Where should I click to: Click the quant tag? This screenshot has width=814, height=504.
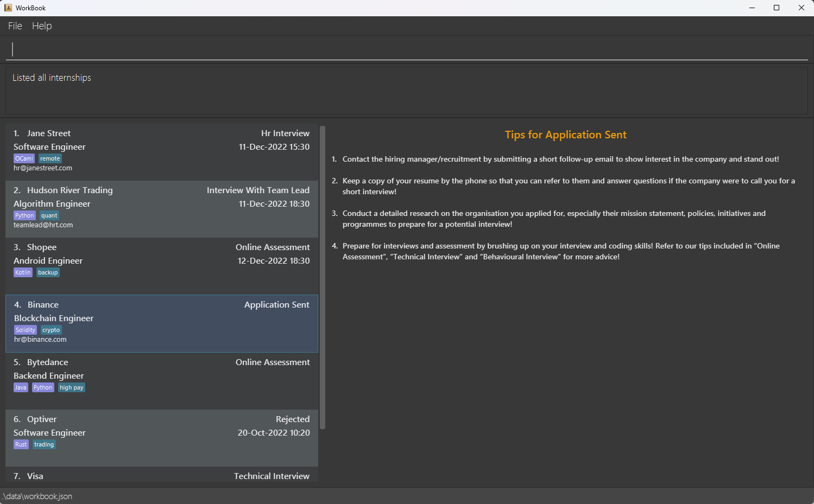49,215
